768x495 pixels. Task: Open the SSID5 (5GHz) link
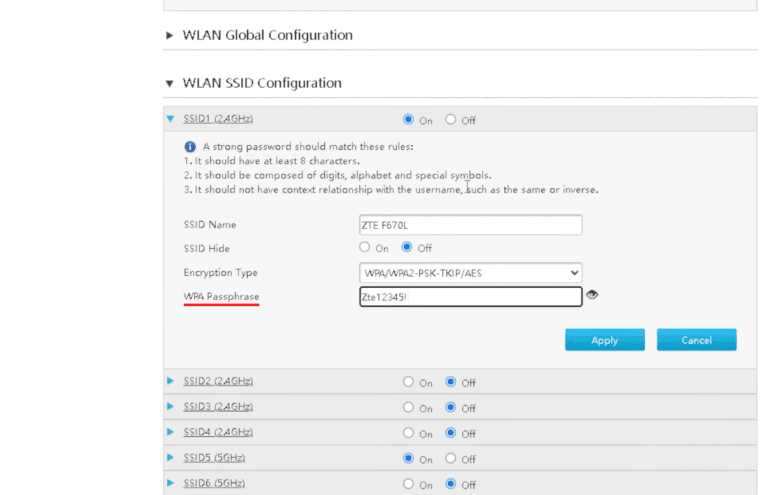pos(214,457)
